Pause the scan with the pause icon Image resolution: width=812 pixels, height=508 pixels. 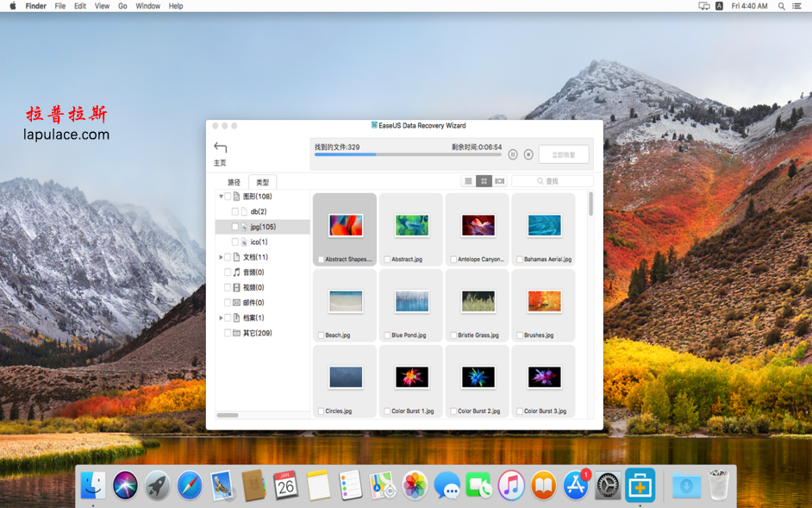tap(514, 154)
